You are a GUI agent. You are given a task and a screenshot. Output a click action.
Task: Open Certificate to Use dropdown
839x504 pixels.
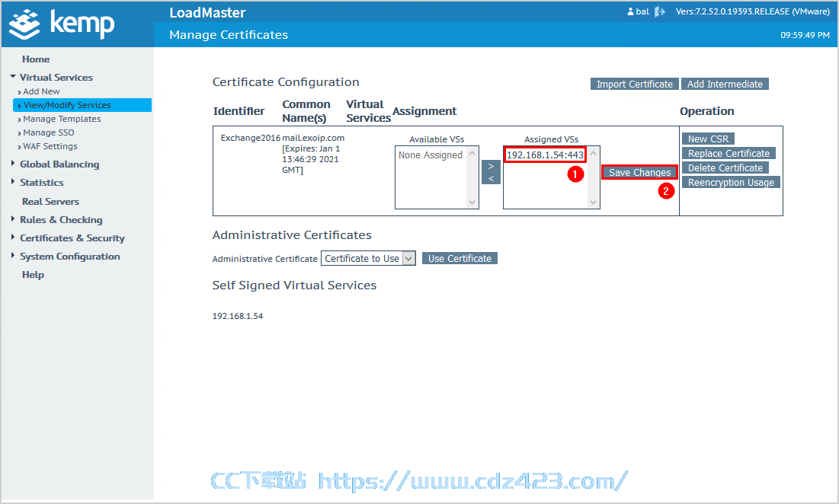pyautogui.click(x=368, y=259)
